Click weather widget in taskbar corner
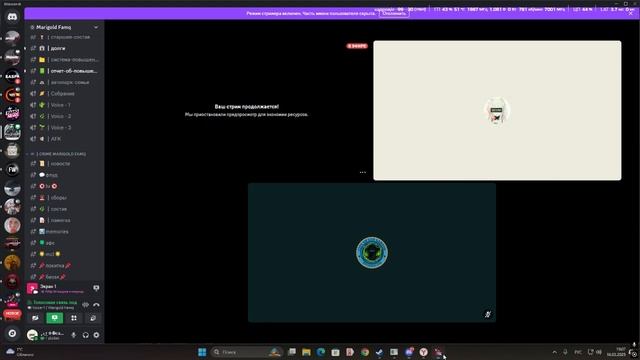640x360 pixels. point(19,352)
